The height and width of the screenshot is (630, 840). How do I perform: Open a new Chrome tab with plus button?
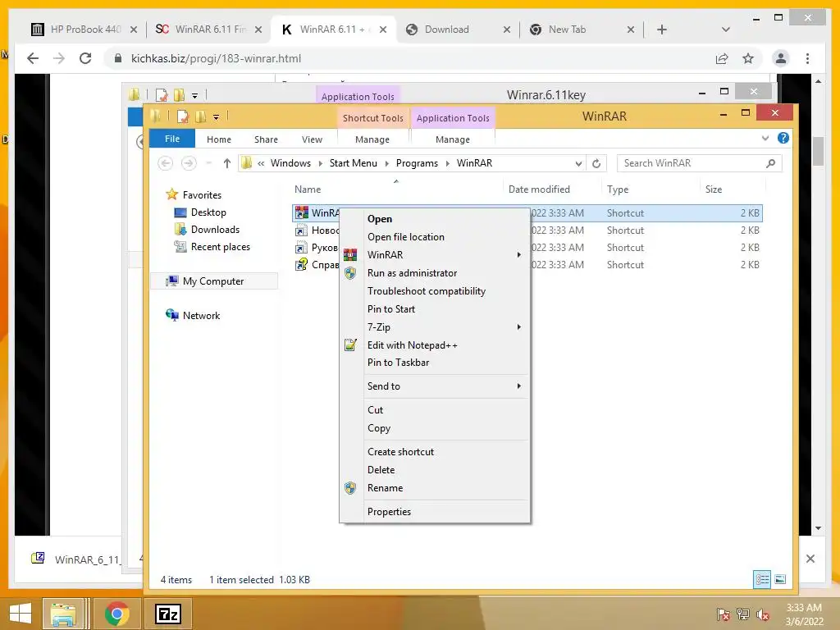click(x=662, y=30)
